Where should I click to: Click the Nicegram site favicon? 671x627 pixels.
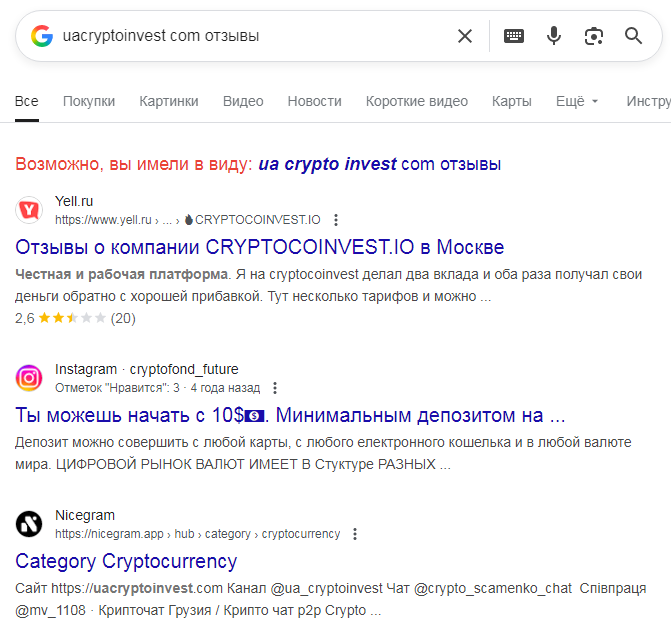coord(30,524)
